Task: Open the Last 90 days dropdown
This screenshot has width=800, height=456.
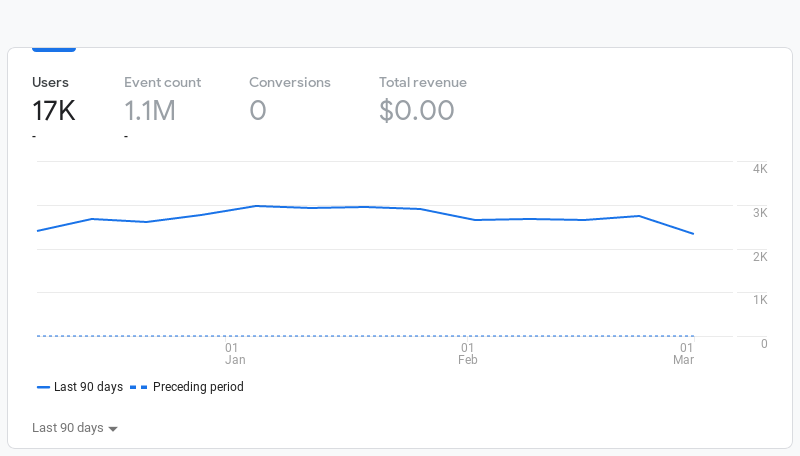Action: (x=74, y=428)
